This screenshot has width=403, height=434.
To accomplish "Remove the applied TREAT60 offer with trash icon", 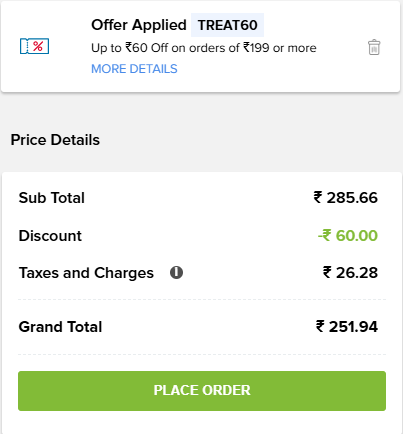I will click(x=374, y=47).
